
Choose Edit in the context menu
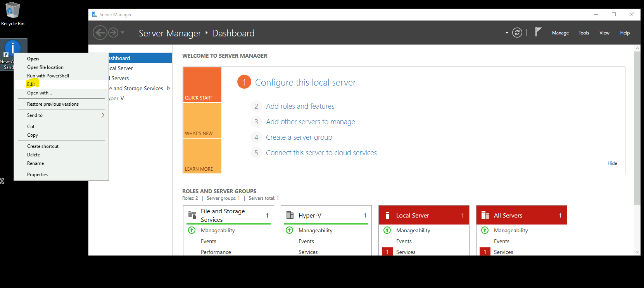pos(61,84)
